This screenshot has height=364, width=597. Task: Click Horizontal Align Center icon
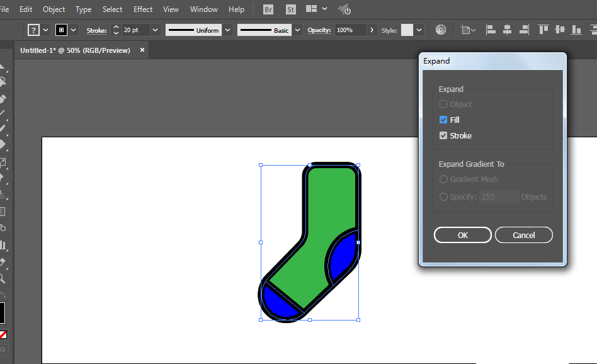507,30
